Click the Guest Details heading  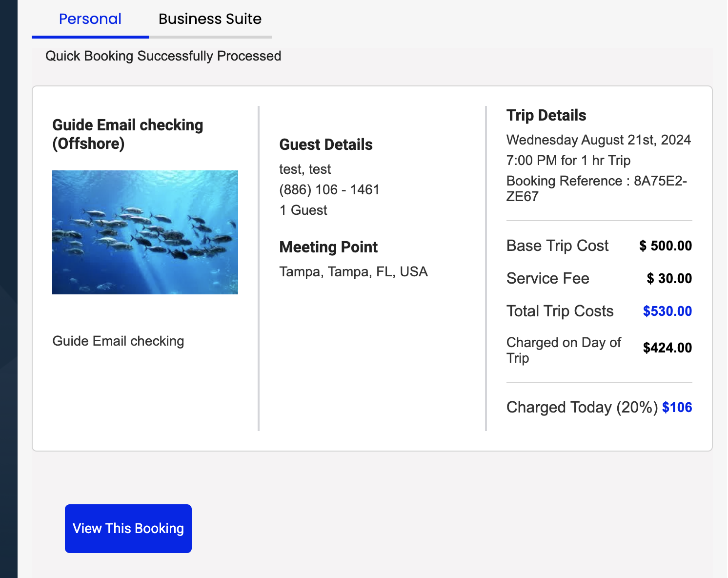[x=325, y=144]
